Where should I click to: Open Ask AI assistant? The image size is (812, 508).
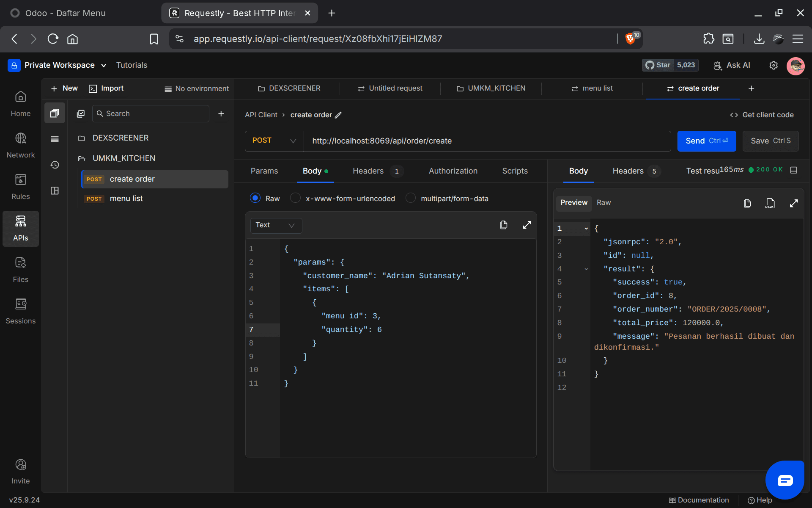point(732,65)
